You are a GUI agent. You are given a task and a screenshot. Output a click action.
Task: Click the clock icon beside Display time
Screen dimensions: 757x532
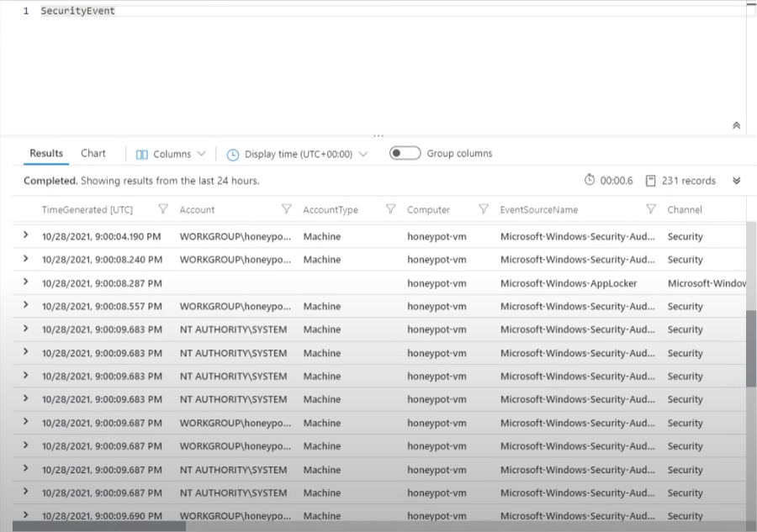232,154
